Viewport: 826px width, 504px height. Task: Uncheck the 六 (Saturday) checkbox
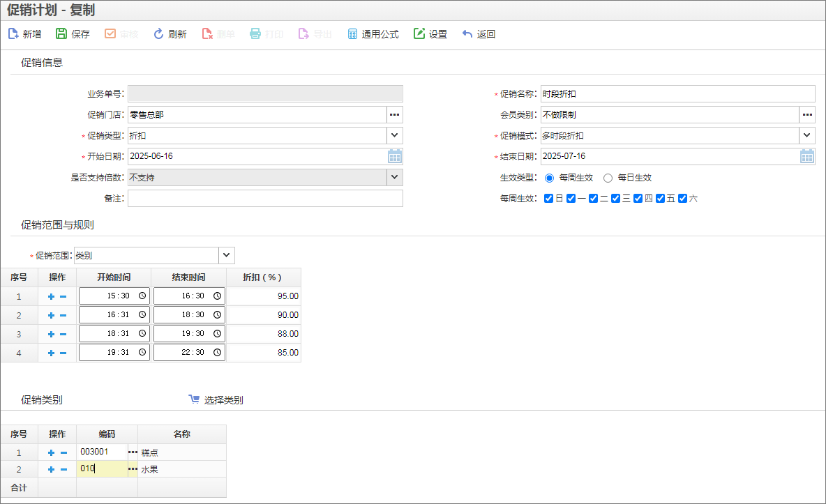pos(683,199)
